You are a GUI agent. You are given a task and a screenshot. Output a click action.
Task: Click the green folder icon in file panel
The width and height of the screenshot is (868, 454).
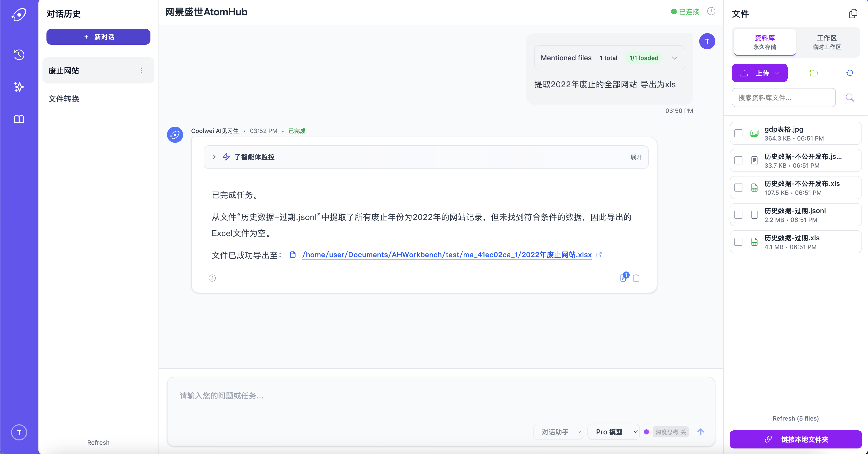[814, 73]
